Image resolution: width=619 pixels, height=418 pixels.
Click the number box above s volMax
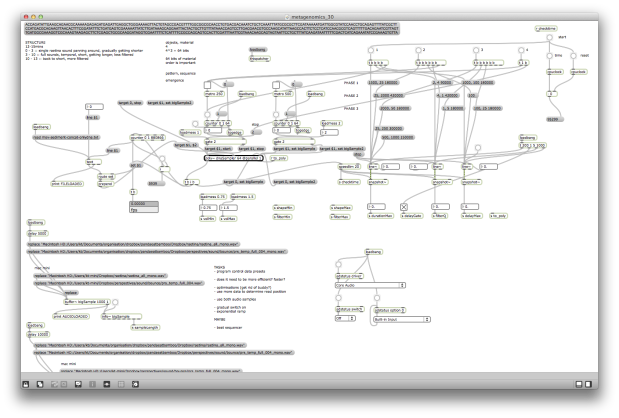[229, 208]
